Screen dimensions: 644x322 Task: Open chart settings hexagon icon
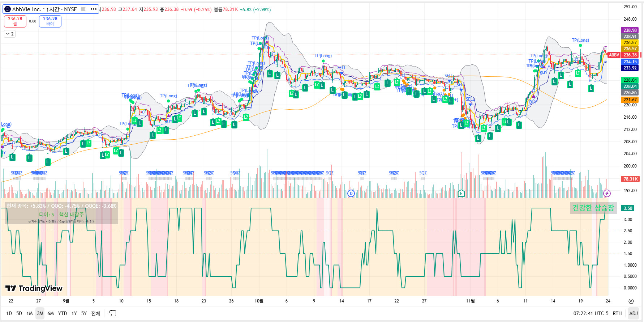pos(631,301)
